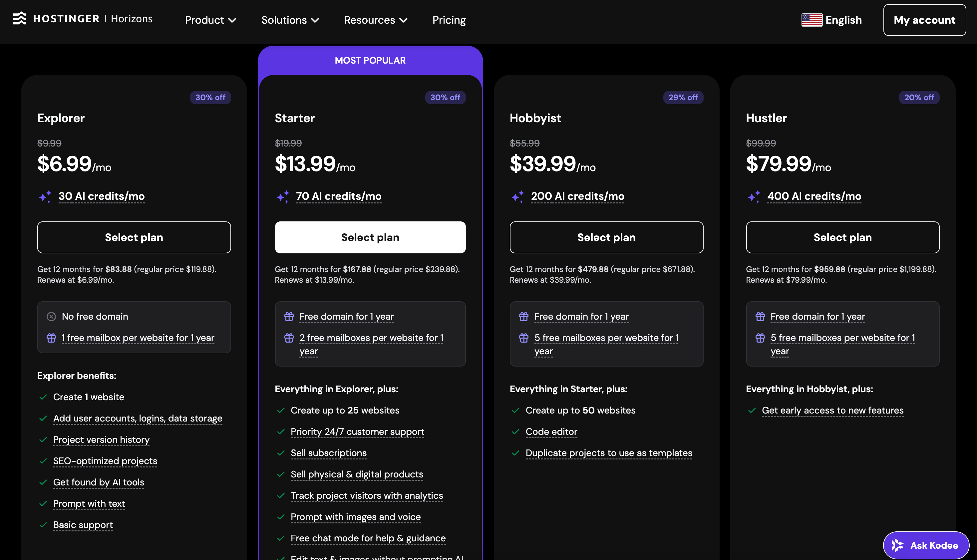Viewport: 977px width, 560px height.
Task: Click the crossed-out icon next to No free domain
Action: 51,316
